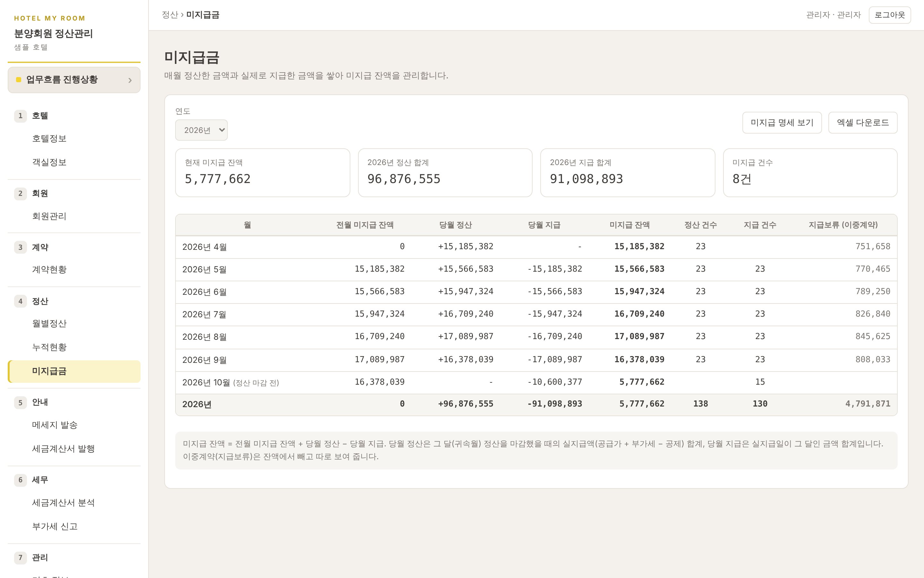Open the 2026년 year dropdown
Image resolution: width=924 pixels, height=578 pixels.
tap(201, 130)
